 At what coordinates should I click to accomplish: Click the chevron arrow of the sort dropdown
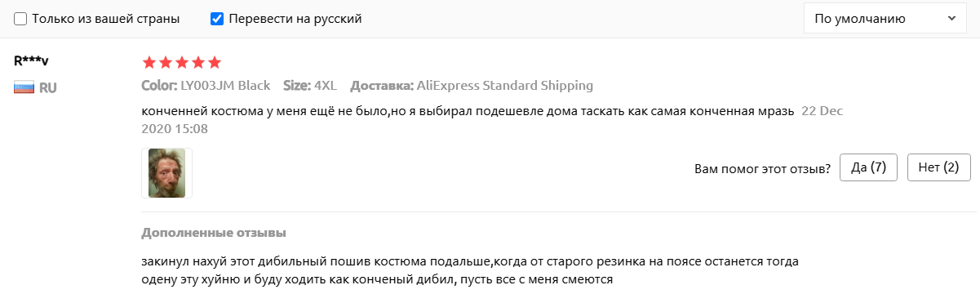[951, 18]
